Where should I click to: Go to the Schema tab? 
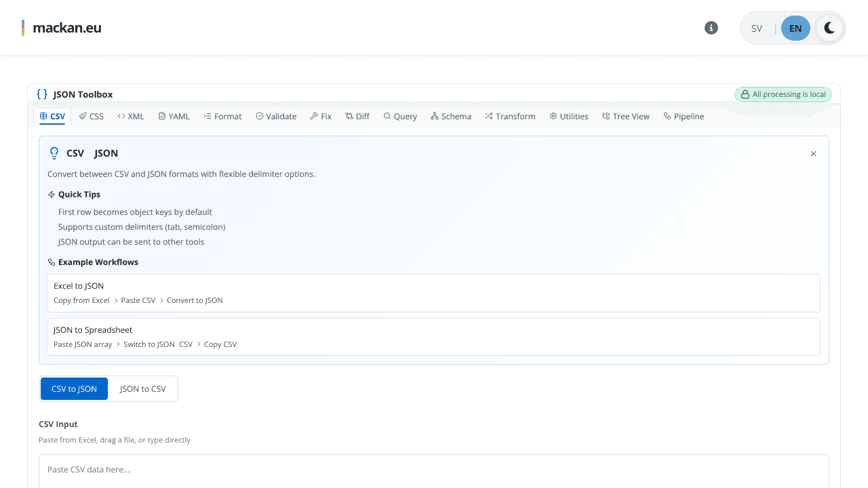[451, 117]
